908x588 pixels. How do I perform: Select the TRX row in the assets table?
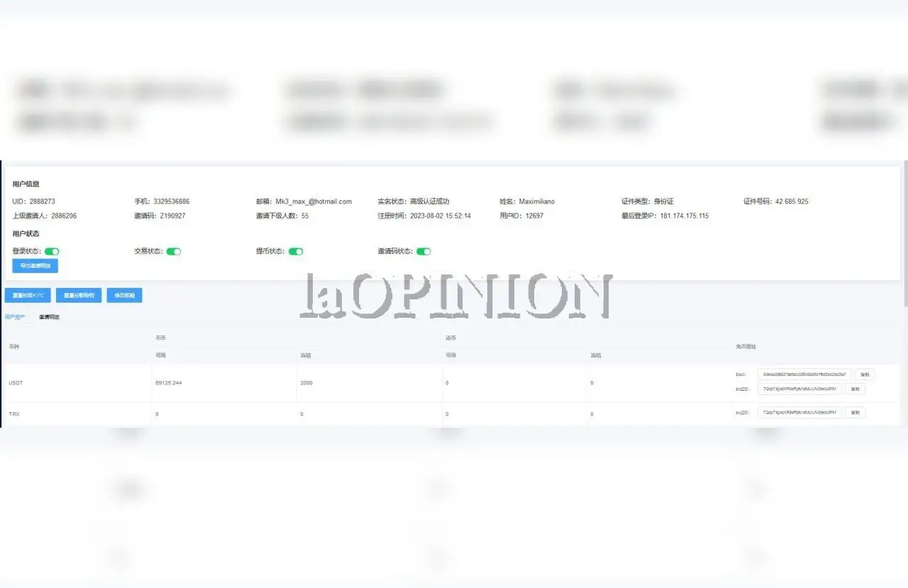(x=454, y=414)
